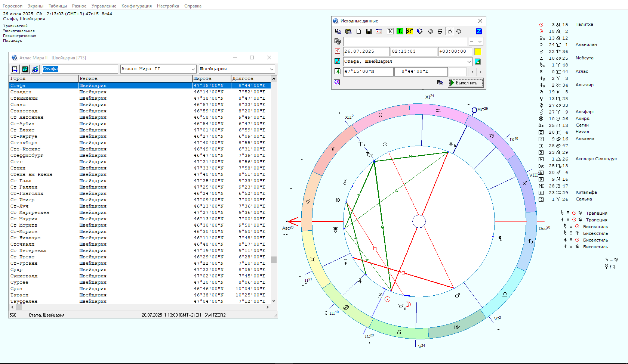628x364 pixels.
Task: Click the yellow color swatch
Action: 478,52
